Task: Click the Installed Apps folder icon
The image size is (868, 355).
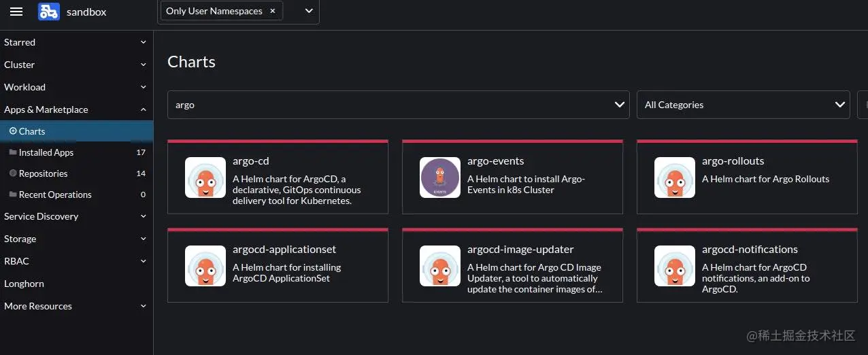Action: pyautogui.click(x=13, y=152)
